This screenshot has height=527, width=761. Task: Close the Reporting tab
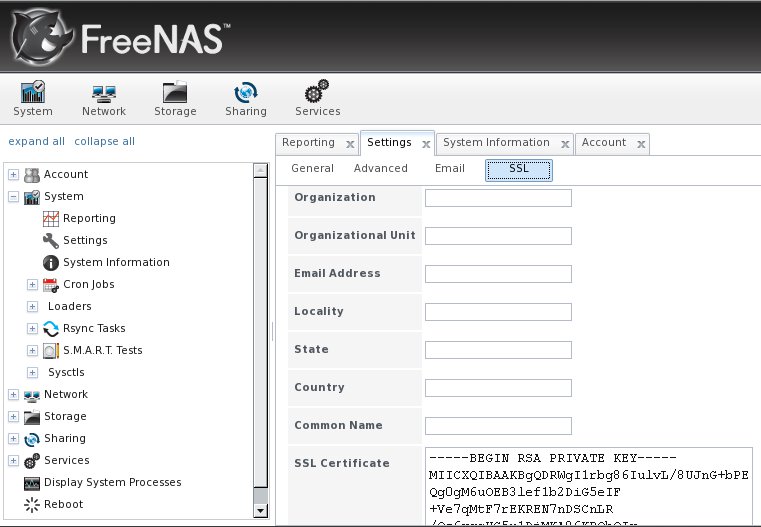point(350,144)
